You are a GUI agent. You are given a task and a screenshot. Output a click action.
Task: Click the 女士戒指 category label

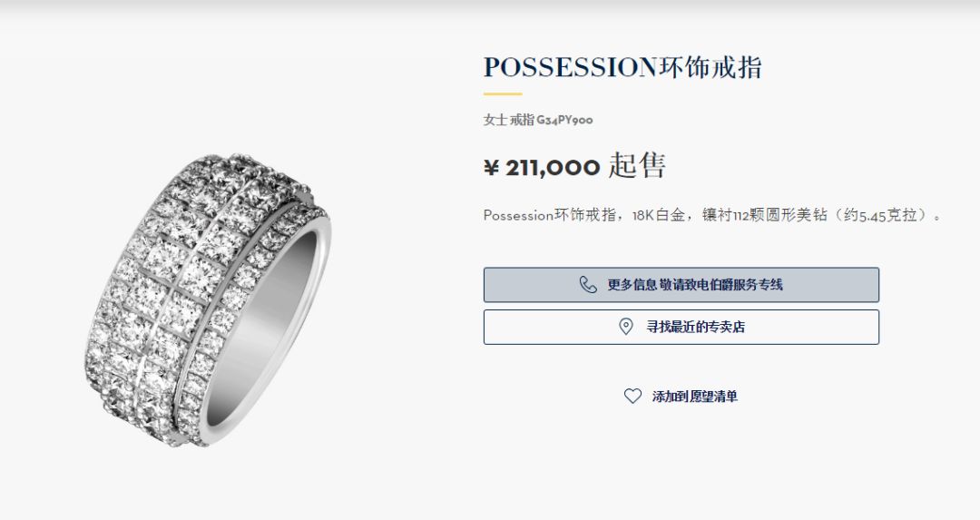pos(509,120)
